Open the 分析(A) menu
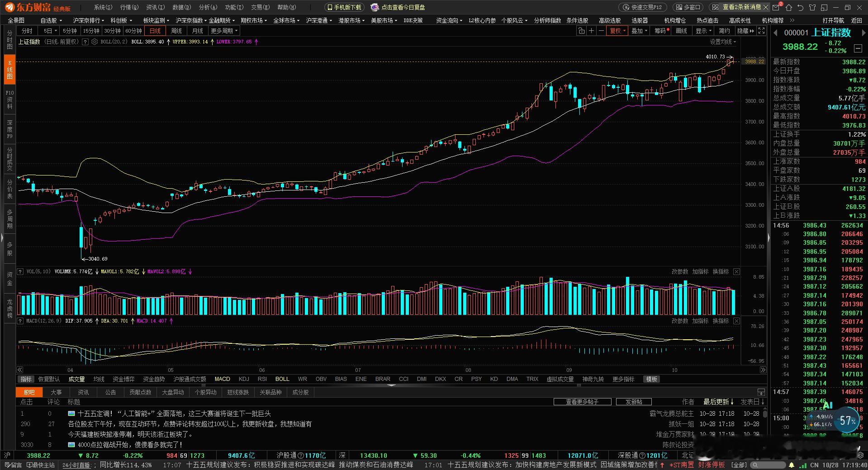This screenshot has width=868, height=470. [208, 7]
